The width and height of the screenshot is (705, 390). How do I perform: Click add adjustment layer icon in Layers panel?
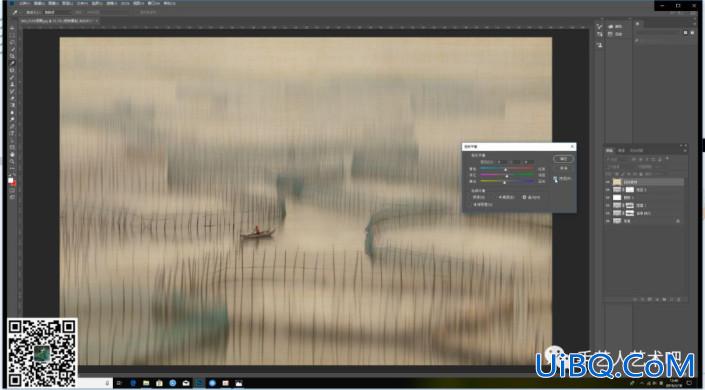pyautogui.click(x=657, y=299)
